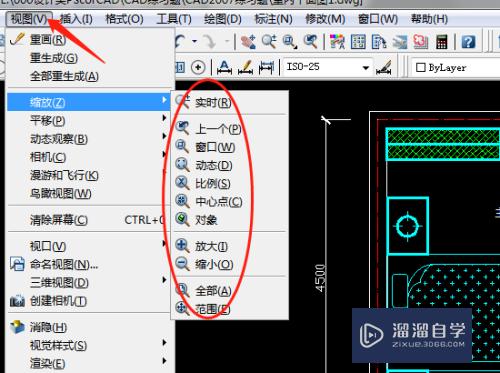
Task: Open the 视图(V) menu
Action: 29,19
